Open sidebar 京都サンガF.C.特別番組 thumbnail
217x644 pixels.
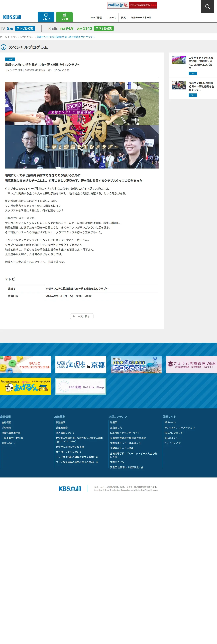coord(179,85)
